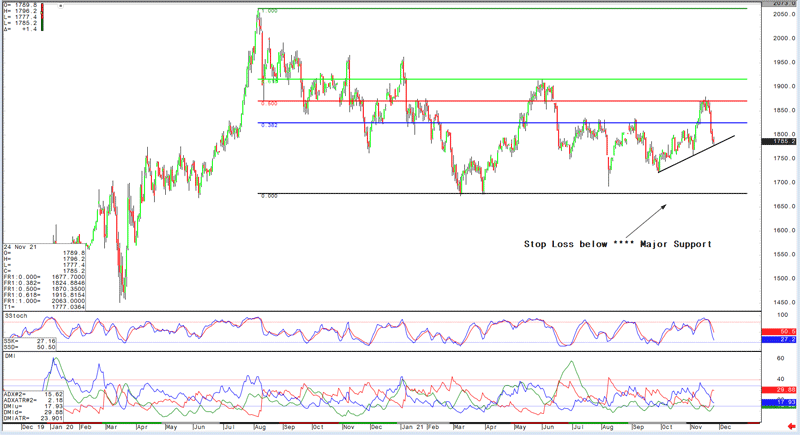The image size is (800, 435).
Task: Click the '24 Nov 21' date in data box
Action: pyautogui.click(x=20, y=247)
